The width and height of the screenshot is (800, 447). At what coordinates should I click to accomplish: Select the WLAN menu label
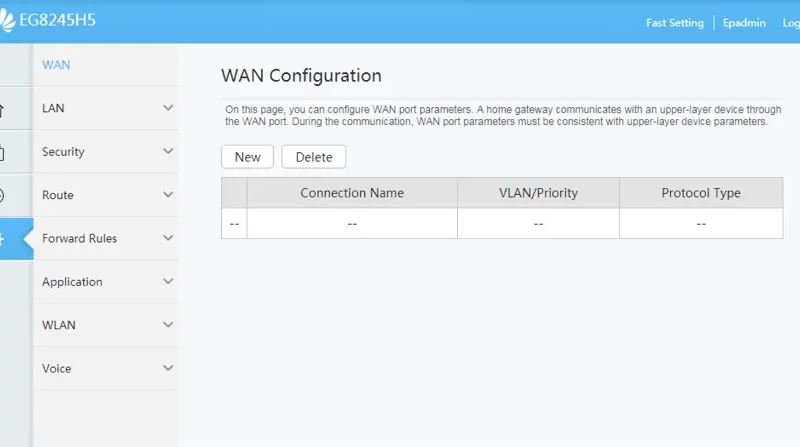click(x=59, y=325)
